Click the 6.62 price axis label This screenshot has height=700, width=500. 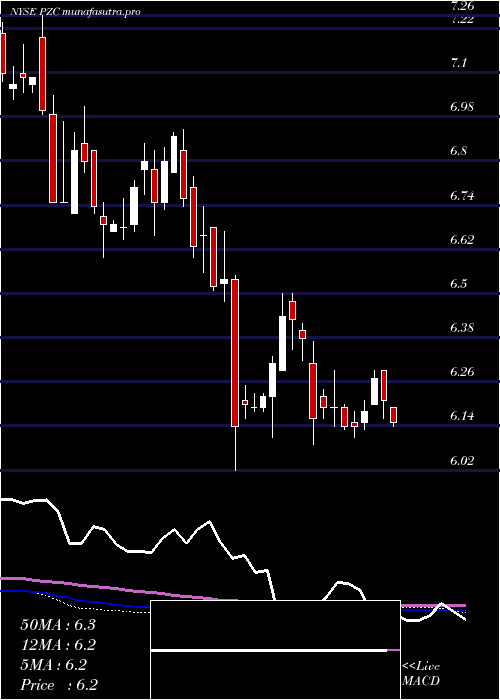462,239
